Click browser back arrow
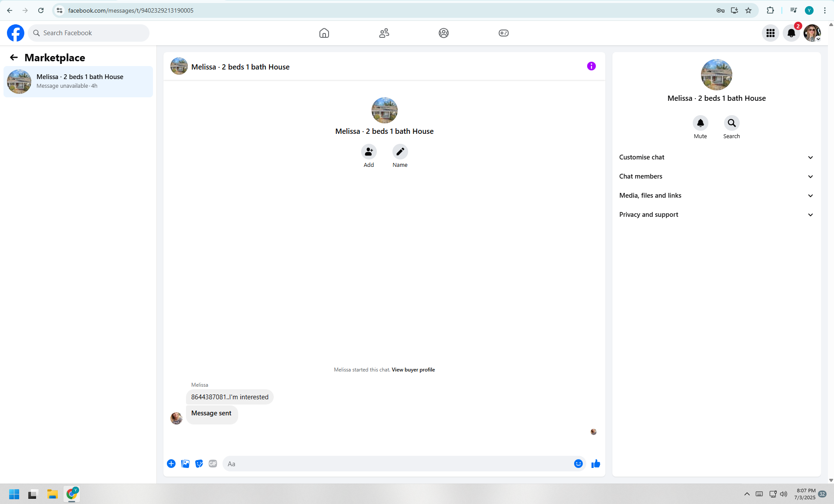The height and width of the screenshot is (504, 834). coord(10,10)
